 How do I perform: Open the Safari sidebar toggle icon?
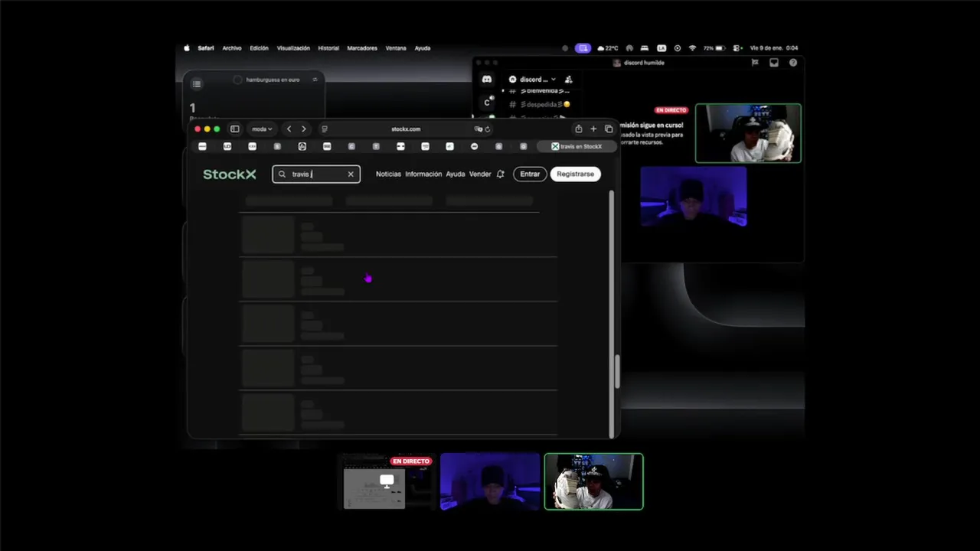[235, 129]
